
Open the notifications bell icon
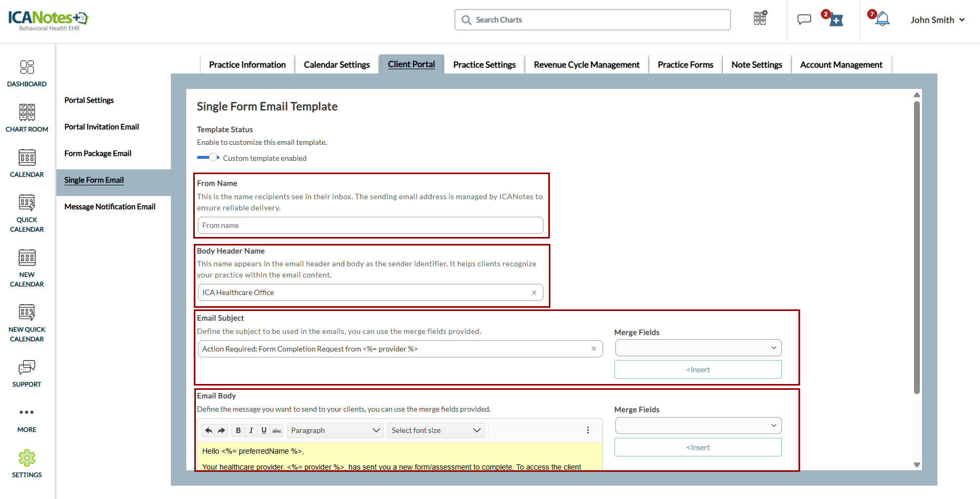pyautogui.click(x=882, y=20)
